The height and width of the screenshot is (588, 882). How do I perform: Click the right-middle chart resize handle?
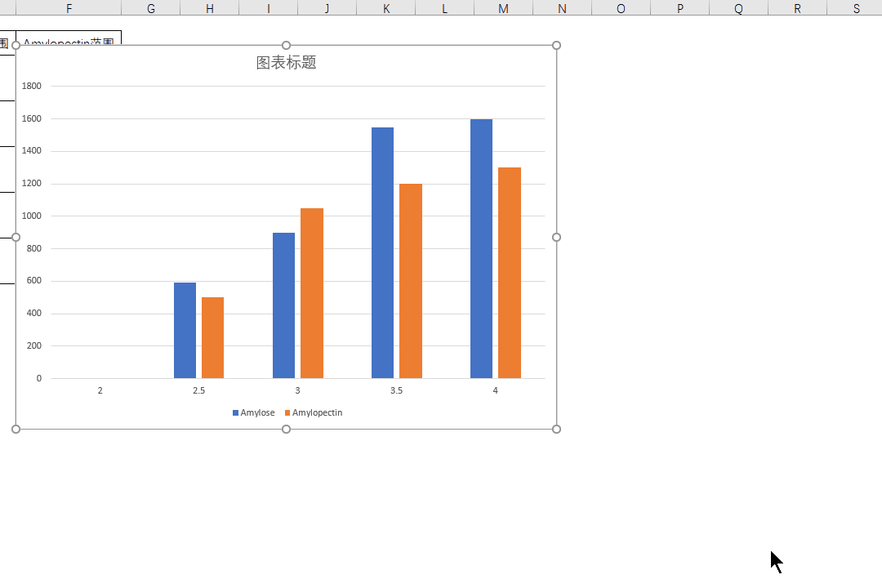pos(556,238)
